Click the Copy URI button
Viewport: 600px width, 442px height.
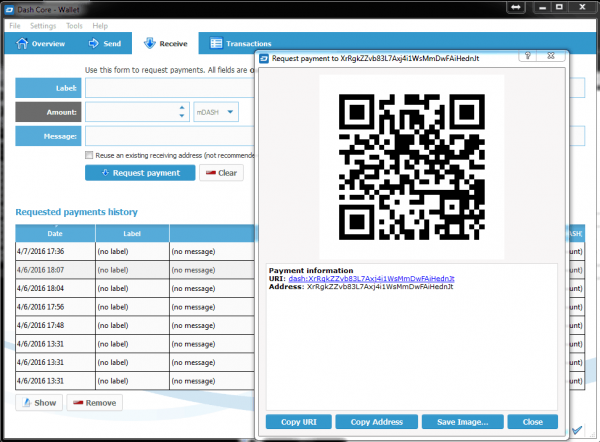tap(298, 422)
